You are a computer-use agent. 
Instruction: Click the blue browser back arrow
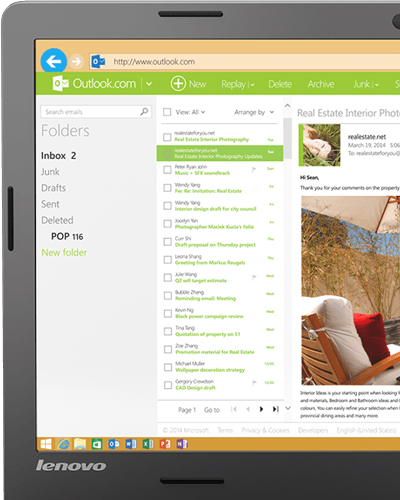tap(54, 61)
